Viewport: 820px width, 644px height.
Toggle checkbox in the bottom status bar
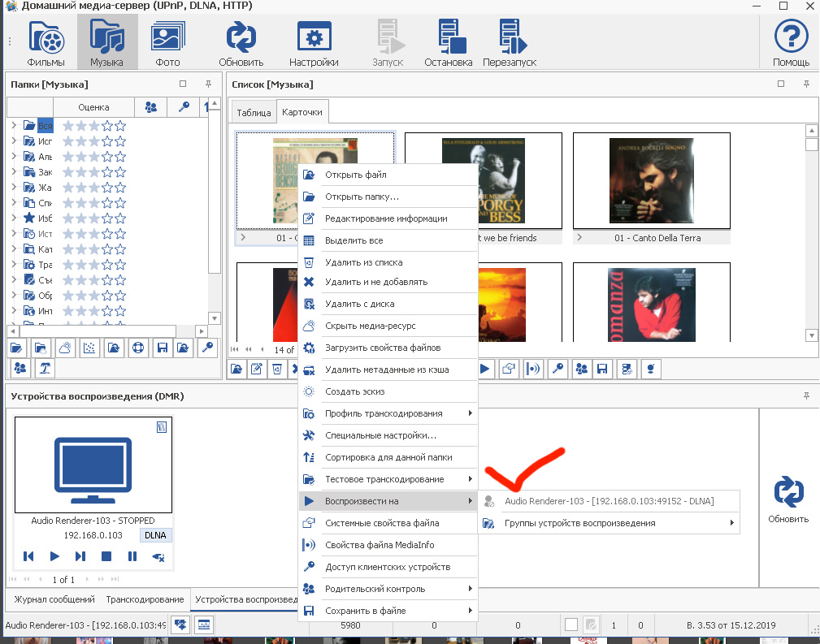571,625
